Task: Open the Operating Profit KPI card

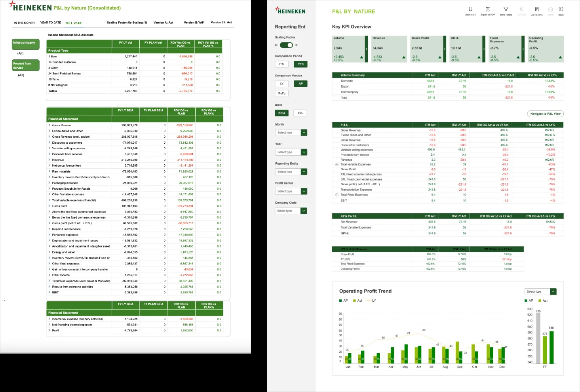Action: tap(546, 49)
